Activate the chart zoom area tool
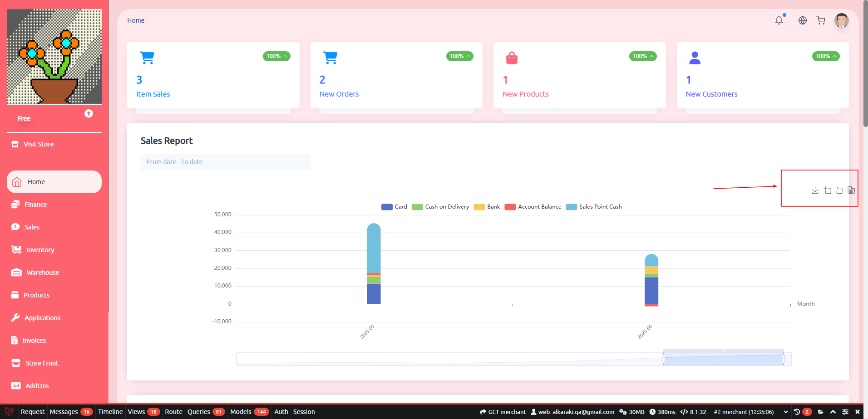This screenshot has height=419, width=868. point(828,190)
